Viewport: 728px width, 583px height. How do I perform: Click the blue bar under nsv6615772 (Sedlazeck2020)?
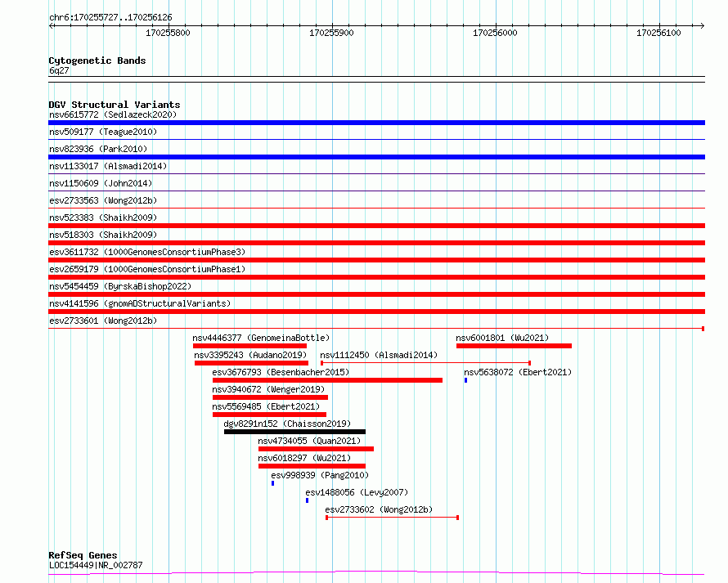click(376, 123)
